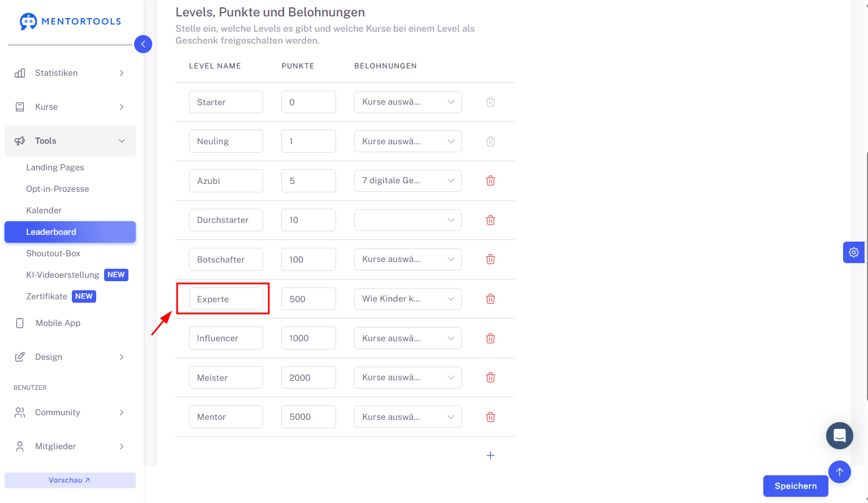Open the Mobile App page
Screen dimensions: 868x503
tap(58, 323)
